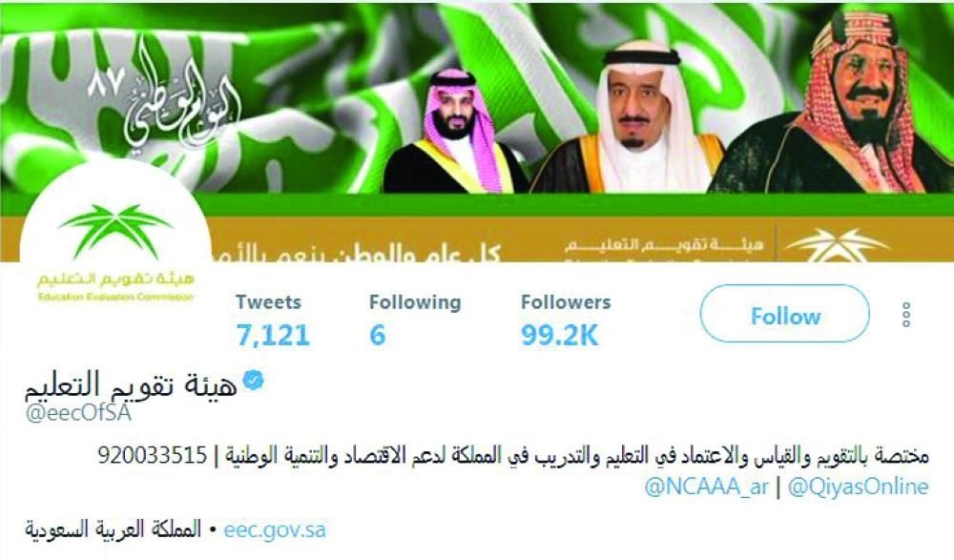
Task: Click the blue verified badge beside the name
Action: pos(253,380)
